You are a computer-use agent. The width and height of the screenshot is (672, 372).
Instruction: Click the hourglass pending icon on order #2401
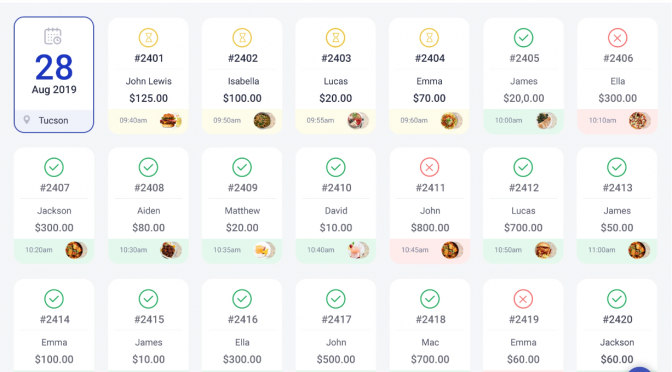click(x=148, y=38)
